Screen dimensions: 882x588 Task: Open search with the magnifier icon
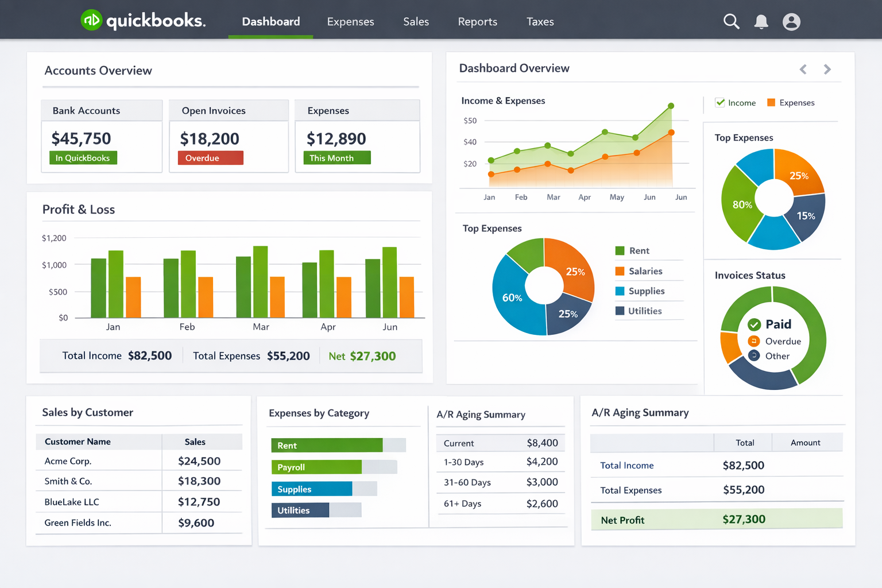[731, 22]
